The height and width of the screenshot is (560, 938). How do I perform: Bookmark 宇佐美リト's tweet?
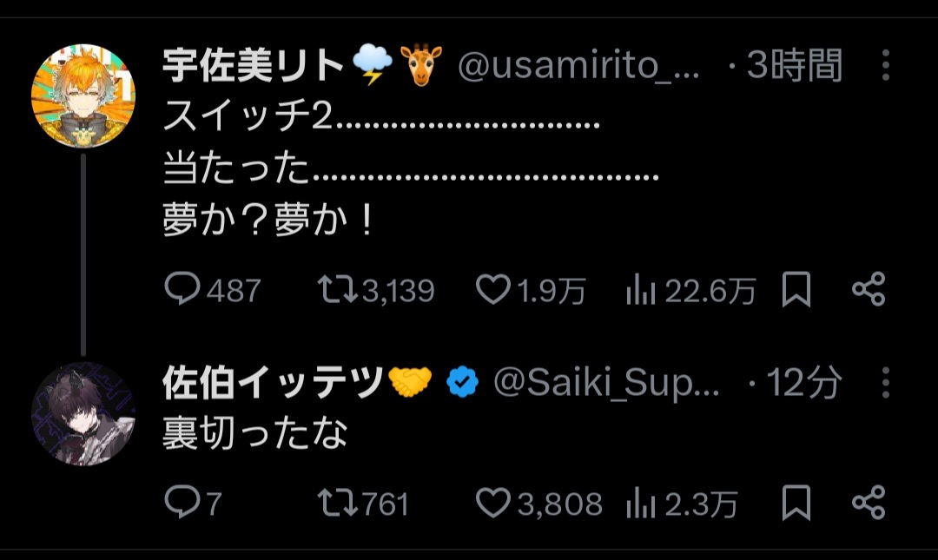click(x=796, y=290)
